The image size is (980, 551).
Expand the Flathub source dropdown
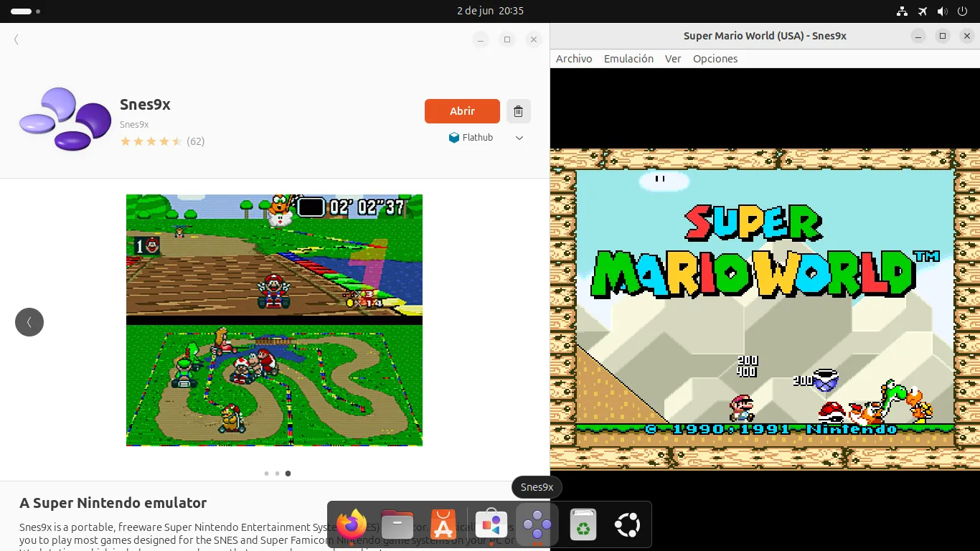click(519, 138)
